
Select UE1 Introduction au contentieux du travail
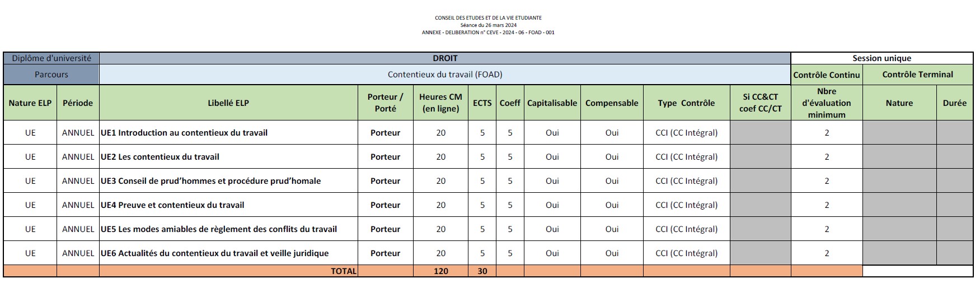coord(184,133)
